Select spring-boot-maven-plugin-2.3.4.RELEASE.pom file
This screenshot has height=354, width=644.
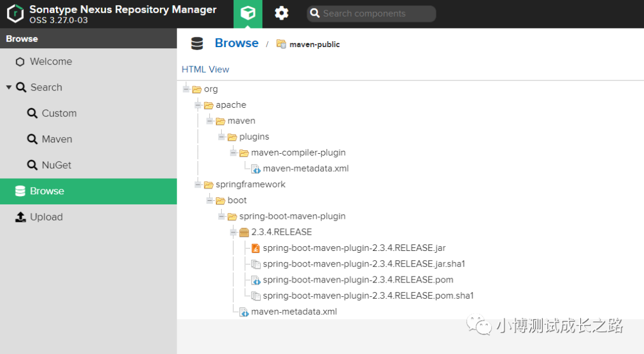point(358,280)
